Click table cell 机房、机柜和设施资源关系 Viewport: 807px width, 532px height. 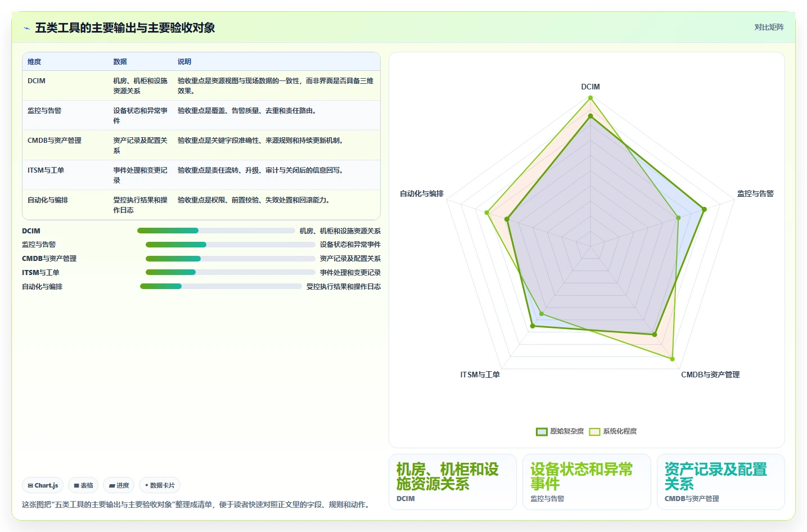pos(141,86)
